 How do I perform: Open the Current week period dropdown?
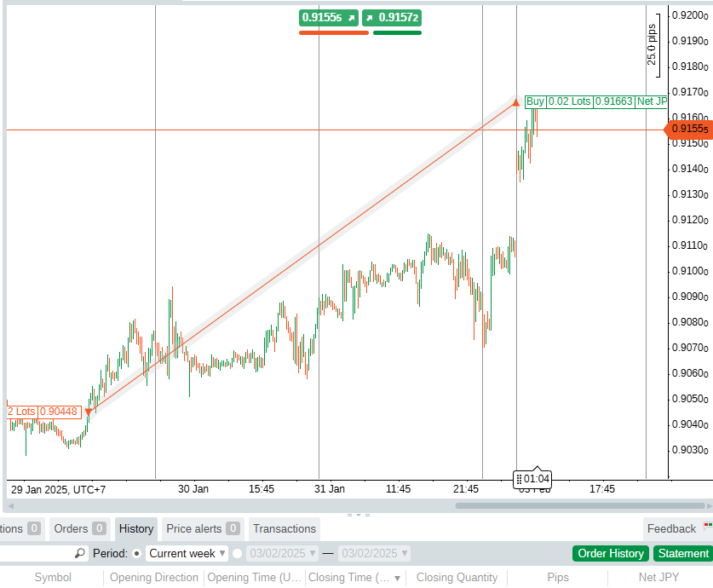click(x=187, y=553)
